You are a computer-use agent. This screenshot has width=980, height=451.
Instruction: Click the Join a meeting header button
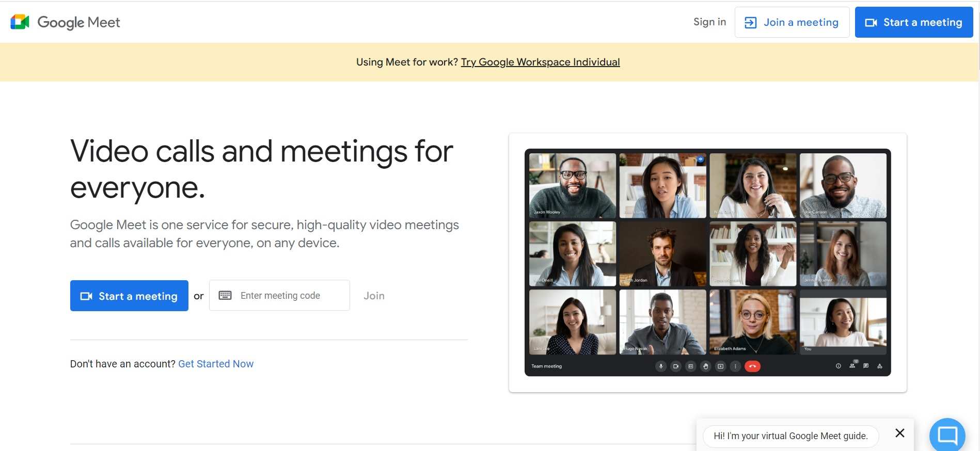[792, 22]
